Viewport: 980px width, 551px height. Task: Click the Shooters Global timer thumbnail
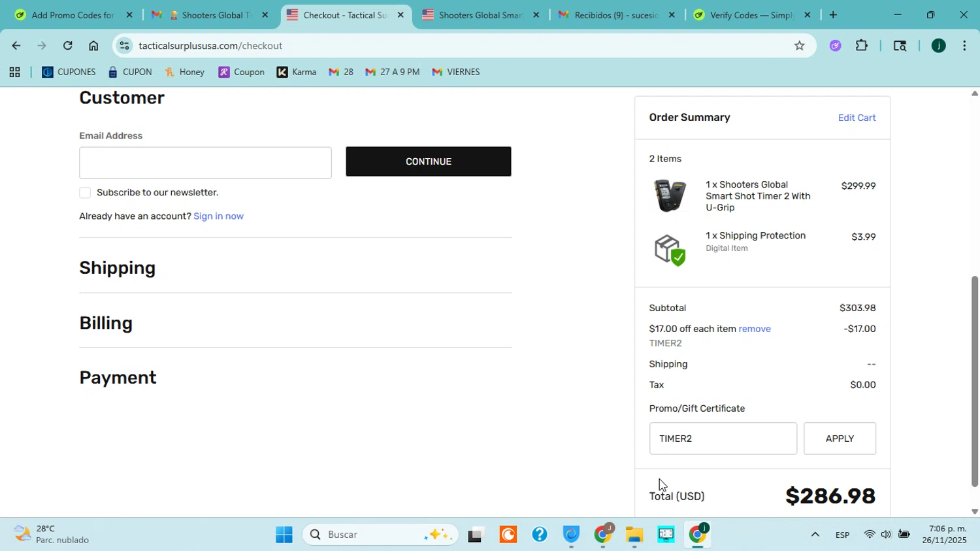(x=670, y=195)
